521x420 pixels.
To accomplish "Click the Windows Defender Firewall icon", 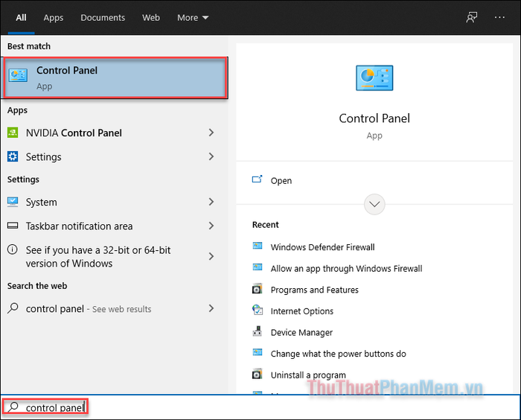I will [258, 246].
